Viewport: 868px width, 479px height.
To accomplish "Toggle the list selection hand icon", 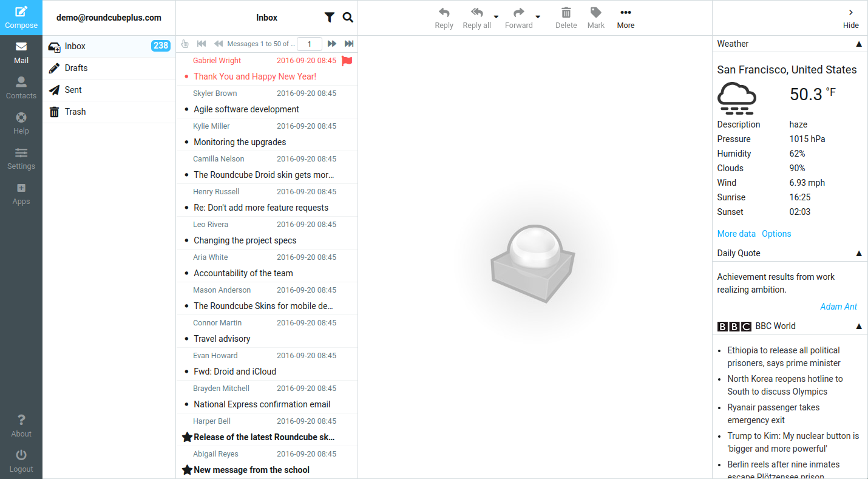I will [185, 44].
